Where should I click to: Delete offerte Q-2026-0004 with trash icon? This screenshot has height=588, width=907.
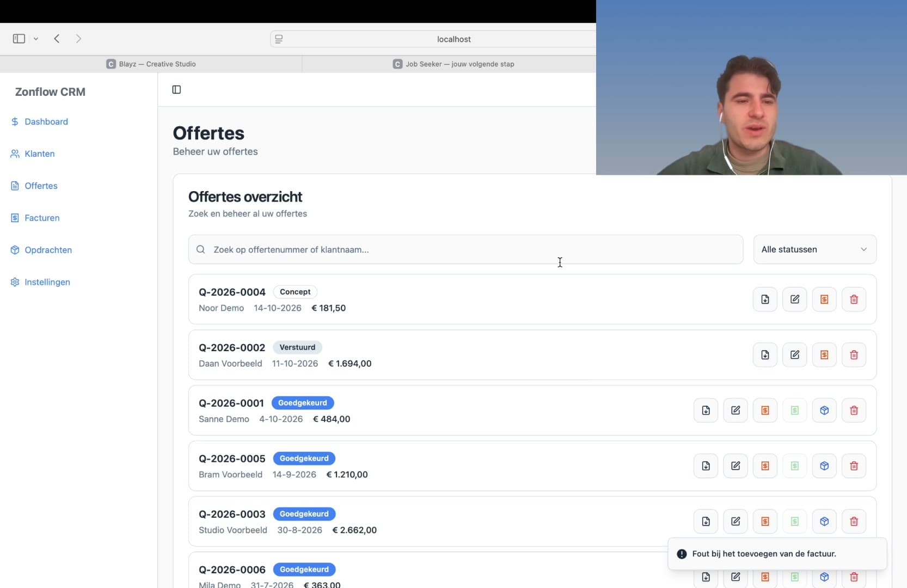click(854, 299)
